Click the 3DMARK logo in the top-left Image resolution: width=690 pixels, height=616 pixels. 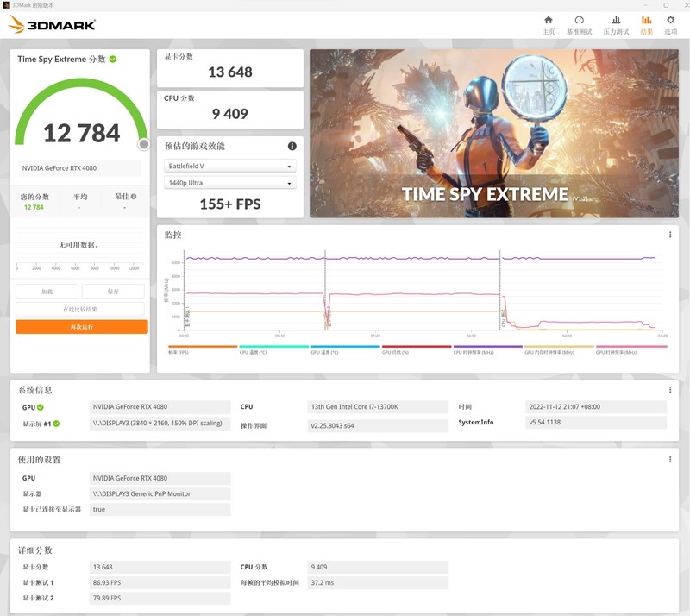pos(47,25)
